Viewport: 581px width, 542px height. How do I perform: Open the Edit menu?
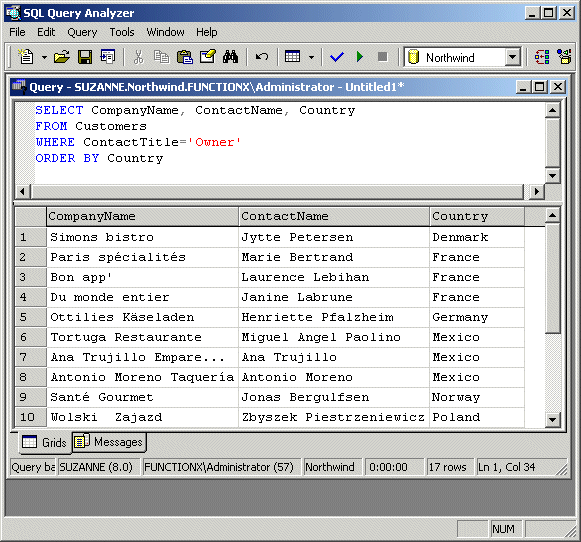(46, 32)
